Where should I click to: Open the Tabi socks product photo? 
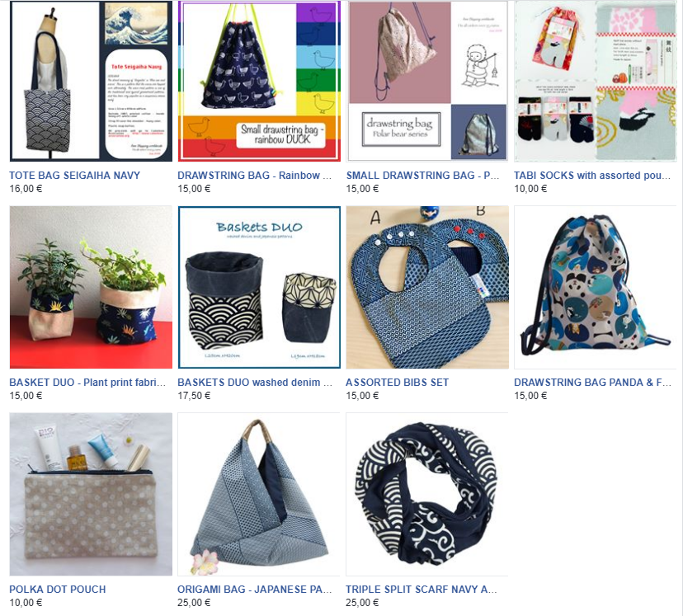pos(596,81)
